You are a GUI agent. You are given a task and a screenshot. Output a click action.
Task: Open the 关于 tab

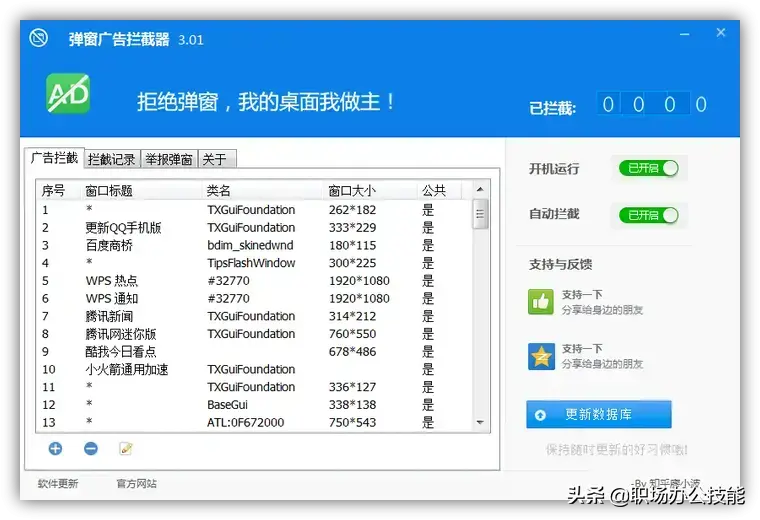tap(217, 159)
